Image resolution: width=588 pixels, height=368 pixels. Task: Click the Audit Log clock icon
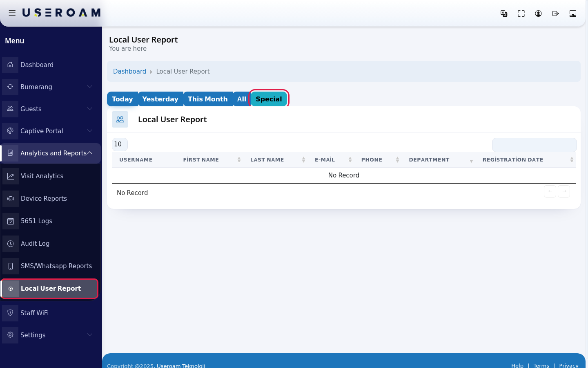(11, 243)
